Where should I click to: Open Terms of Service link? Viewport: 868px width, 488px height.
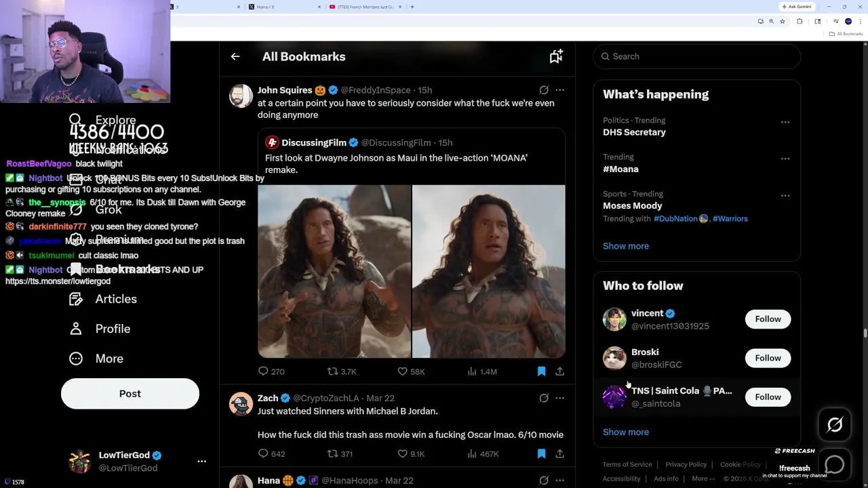click(x=627, y=465)
